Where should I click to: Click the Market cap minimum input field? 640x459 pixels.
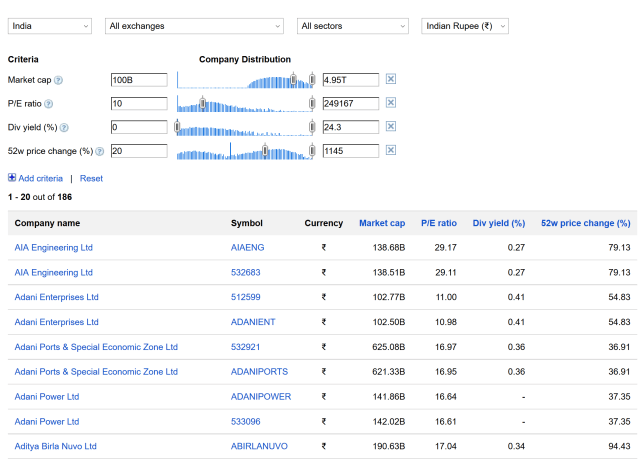[x=139, y=80]
